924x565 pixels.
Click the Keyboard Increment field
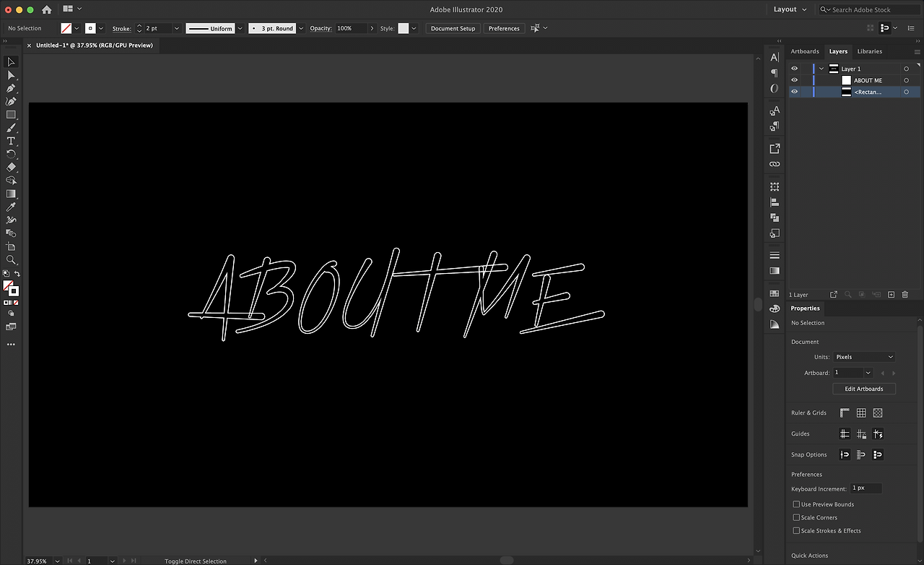866,488
